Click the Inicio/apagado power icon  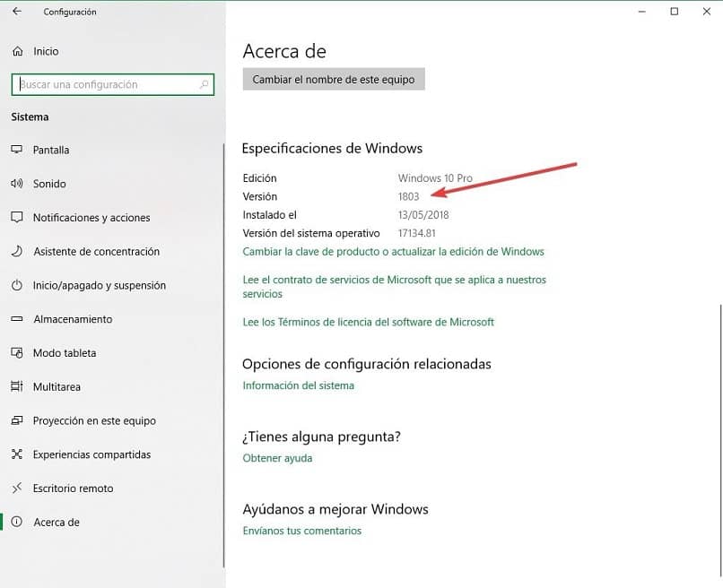(17, 285)
